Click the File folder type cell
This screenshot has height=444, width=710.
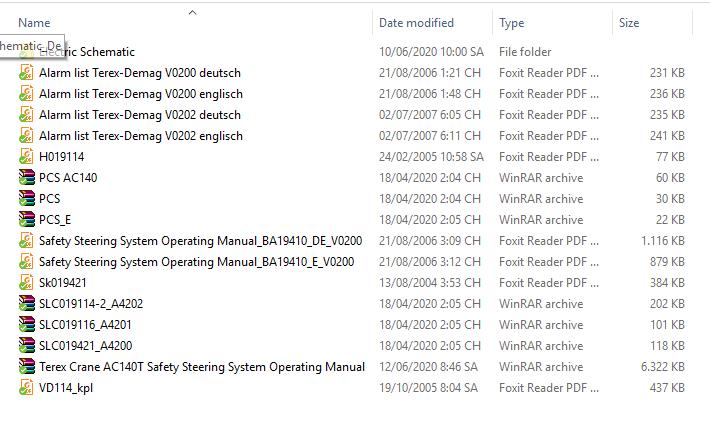(x=525, y=52)
